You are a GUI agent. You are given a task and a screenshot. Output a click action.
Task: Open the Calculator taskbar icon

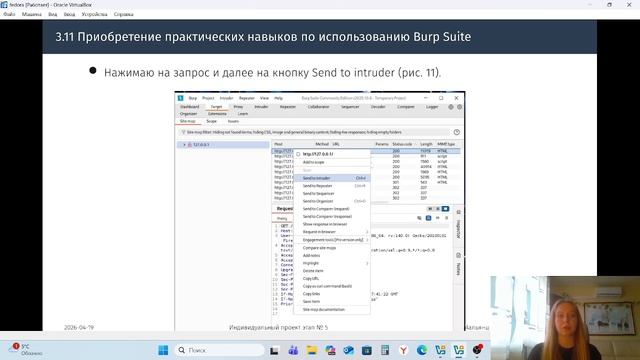point(385,350)
